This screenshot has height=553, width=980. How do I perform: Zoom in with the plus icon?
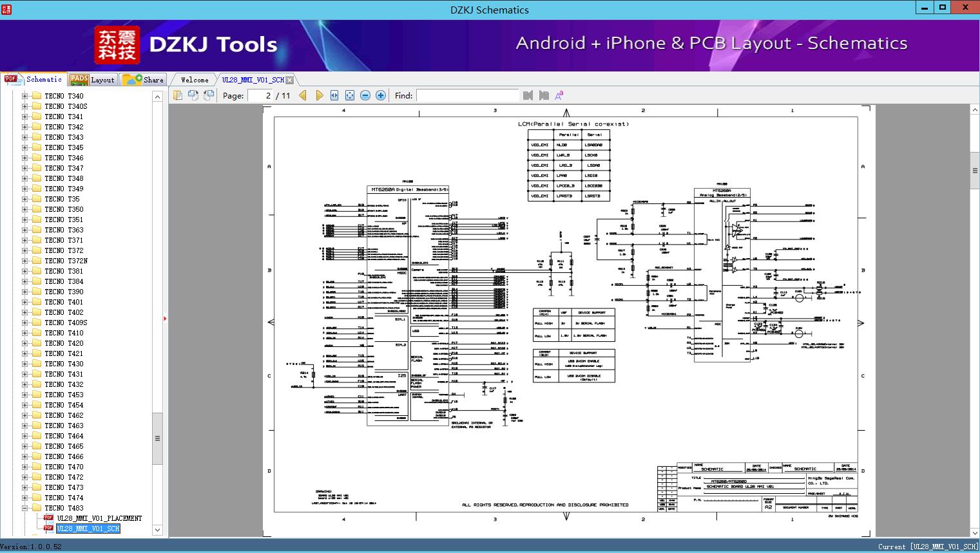pos(381,95)
